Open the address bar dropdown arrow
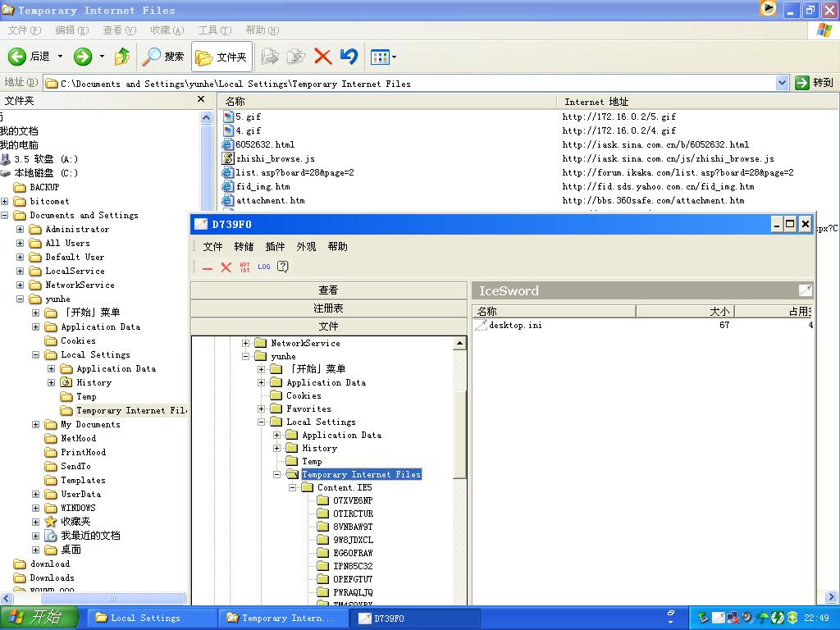 [x=782, y=83]
